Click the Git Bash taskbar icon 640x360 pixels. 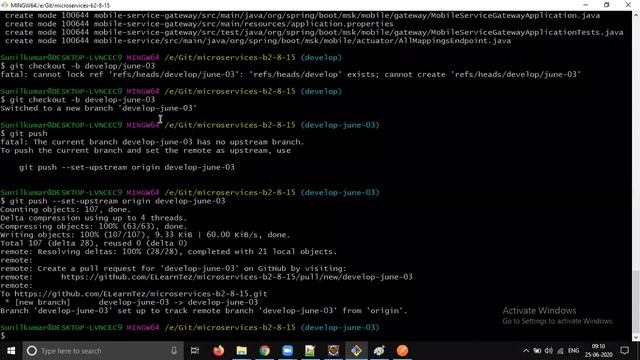[x=356, y=351]
